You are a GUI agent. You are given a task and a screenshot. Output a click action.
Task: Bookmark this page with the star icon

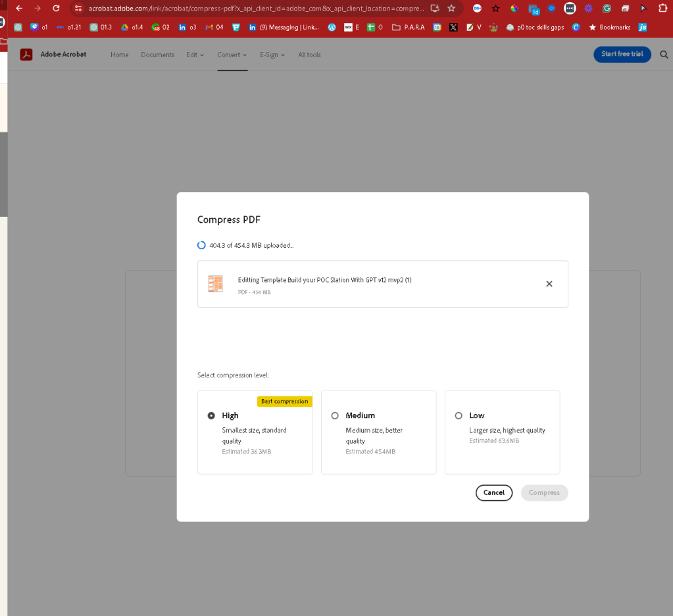pyautogui.click(x=451, y=8)
